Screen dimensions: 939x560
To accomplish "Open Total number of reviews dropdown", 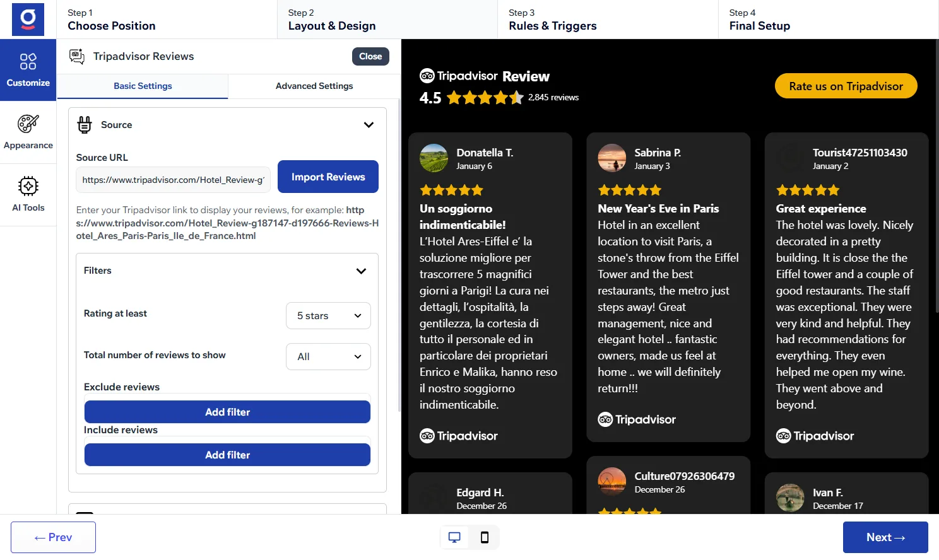I will [x=328, y=357].
